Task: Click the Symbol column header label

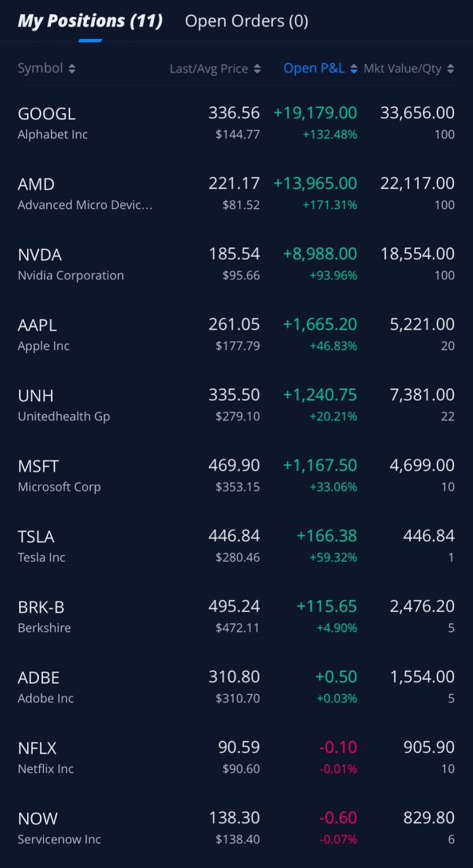Action: click(x=41, y=69)
